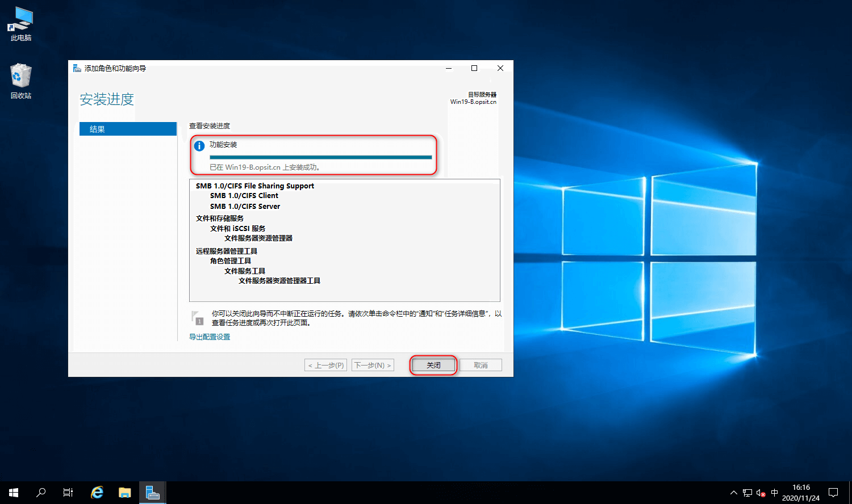Viewport: 852px width, 504px height.
Task: Select SMB 1.0/CIFS Client entry
Action: tap(244, 196)
